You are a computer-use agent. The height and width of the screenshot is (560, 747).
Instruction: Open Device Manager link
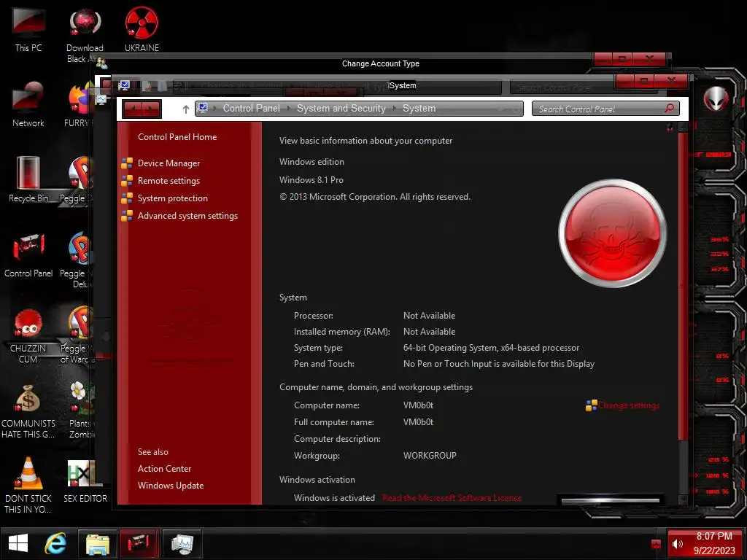tap(169, 163)
